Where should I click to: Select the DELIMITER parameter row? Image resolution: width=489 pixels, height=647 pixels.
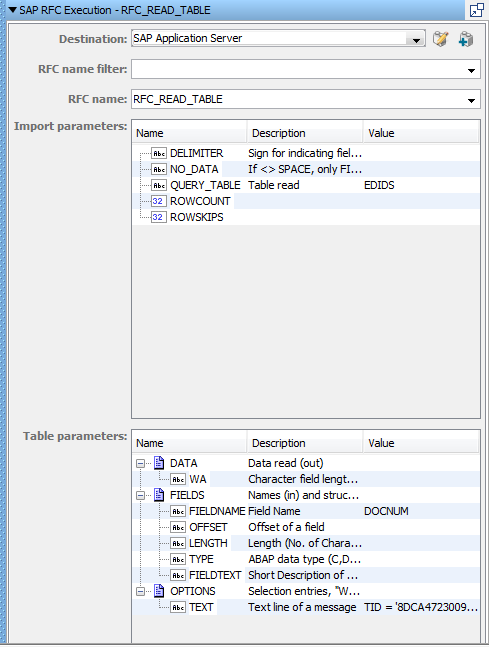(x=306, y=153)
